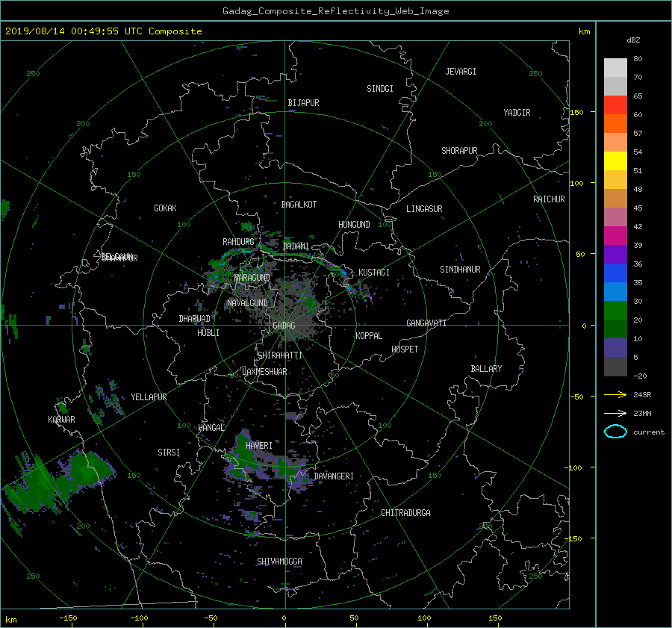Click the LAXMESHWAR city label
Screen dimensions: 672x628
pyautogui.click(x=264, y=372)
